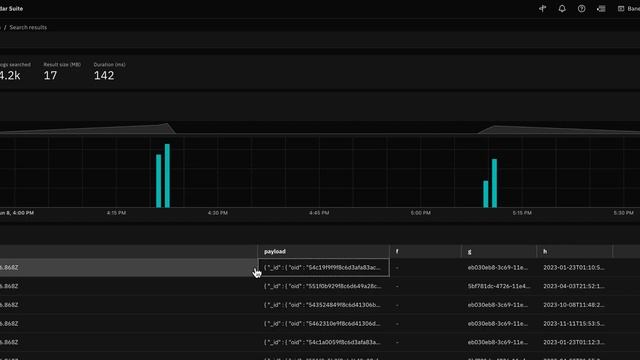
Task: Click the 5:30 PM axis label
Action: [623, 213]
